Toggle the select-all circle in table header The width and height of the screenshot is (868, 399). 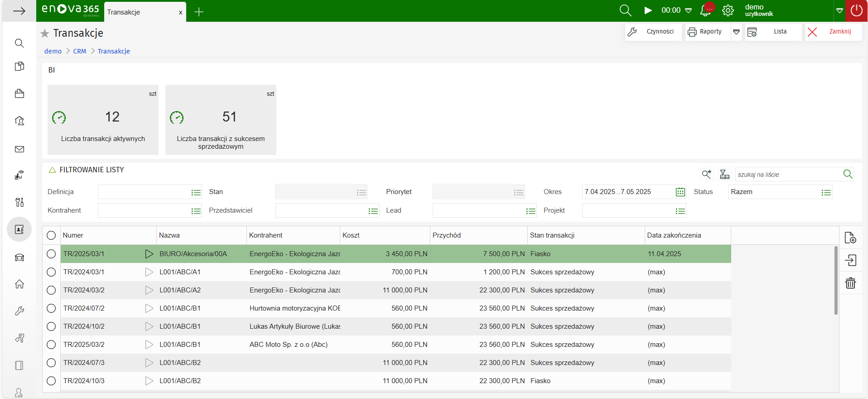click(51, 235)
